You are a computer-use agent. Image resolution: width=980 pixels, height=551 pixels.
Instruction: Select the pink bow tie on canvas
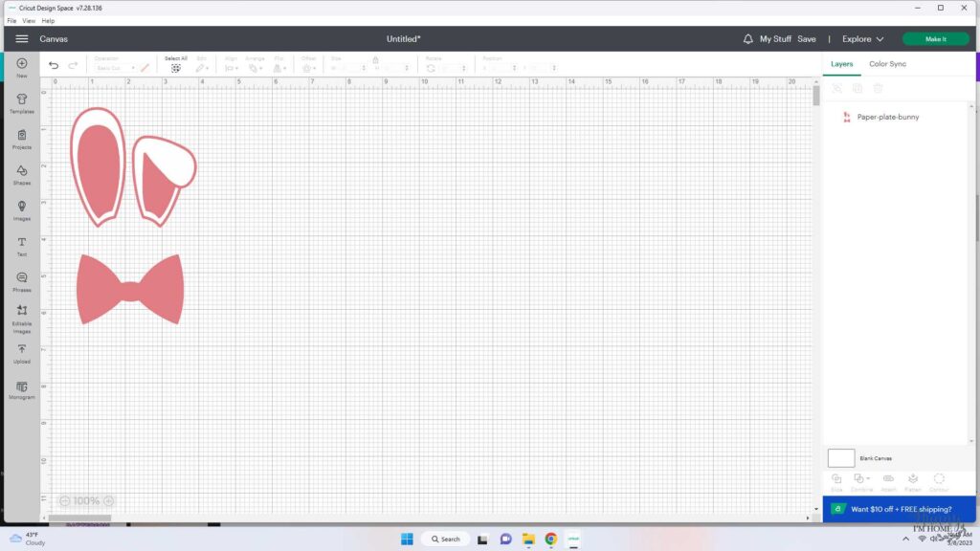pos(130,289)
